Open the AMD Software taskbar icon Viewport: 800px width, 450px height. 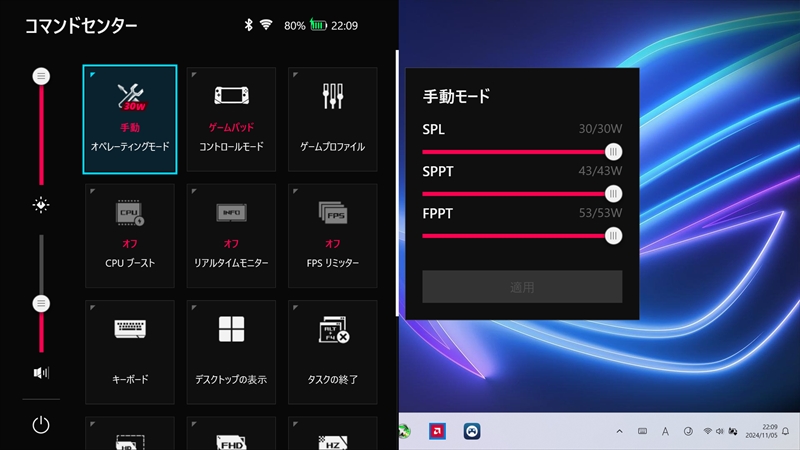[x=437, y=432]
